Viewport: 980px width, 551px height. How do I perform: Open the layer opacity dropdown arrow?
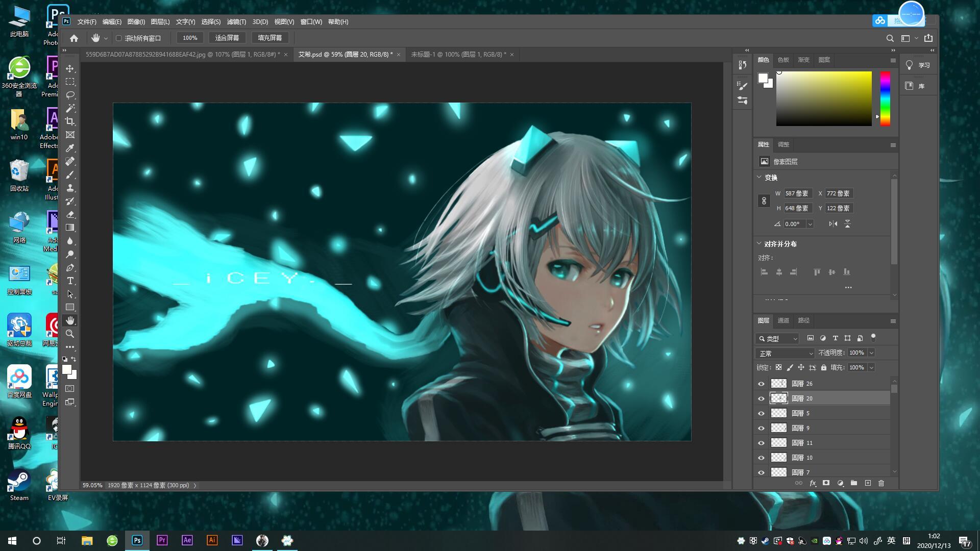pyautogui.click(x=871, y=353)
